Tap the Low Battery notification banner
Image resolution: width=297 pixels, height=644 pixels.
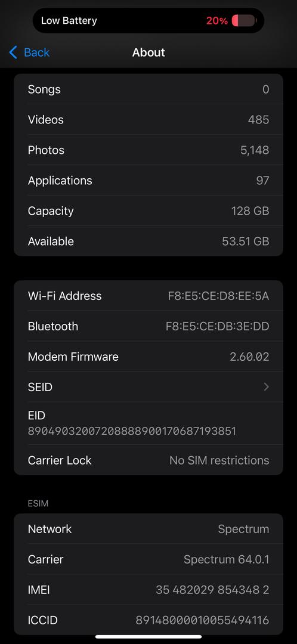(148, 20)
